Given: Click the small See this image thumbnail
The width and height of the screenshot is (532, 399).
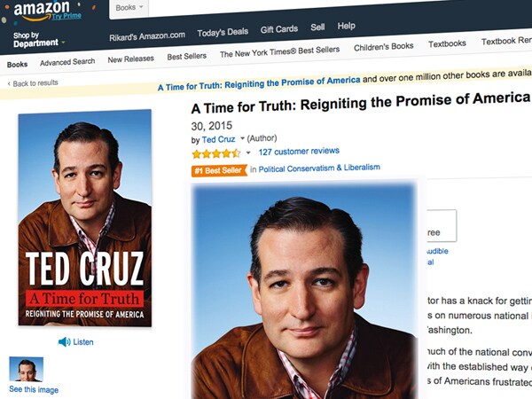Looking at the screenshot, I should (x=26, y=369).
